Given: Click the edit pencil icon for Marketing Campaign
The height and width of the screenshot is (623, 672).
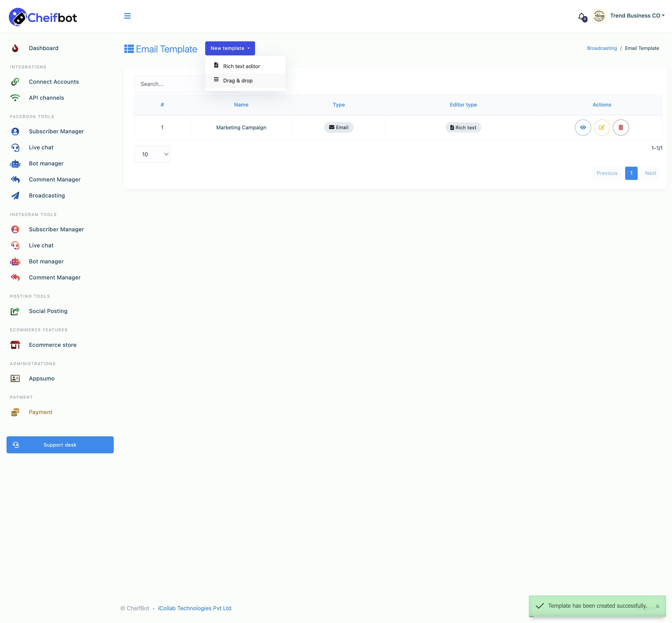Looking at the screenshot, I should pyautogui.click(x=602, y=127).
